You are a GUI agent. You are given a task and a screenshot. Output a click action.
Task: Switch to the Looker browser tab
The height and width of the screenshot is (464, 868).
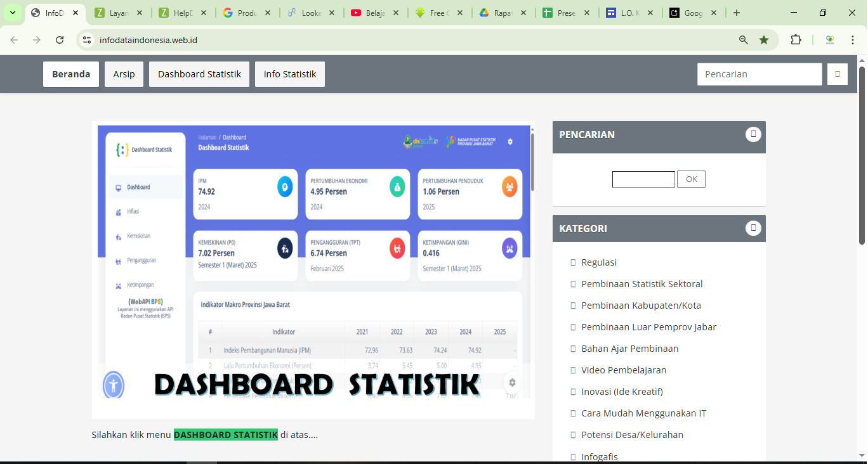(311, 13)
